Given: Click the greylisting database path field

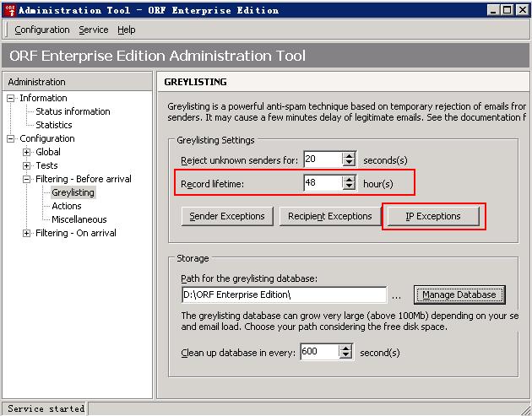Looking at the screenshot, I should point(283,294).
